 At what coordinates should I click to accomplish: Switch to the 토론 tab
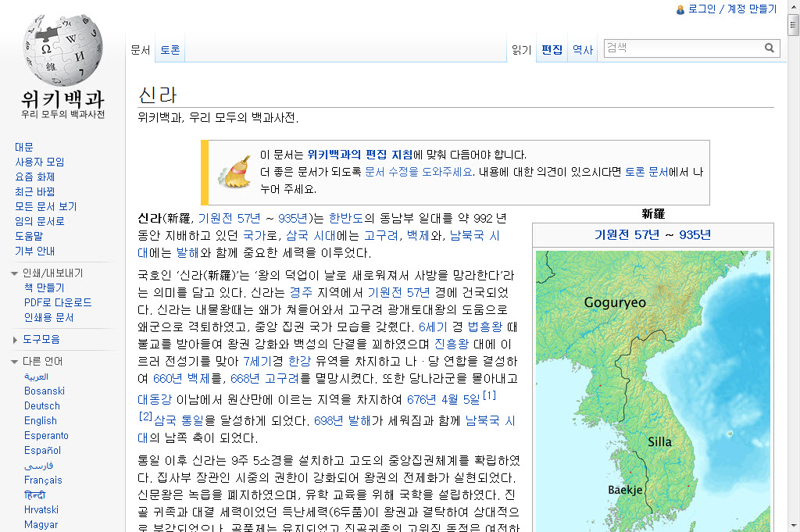[x=170, y=50]
